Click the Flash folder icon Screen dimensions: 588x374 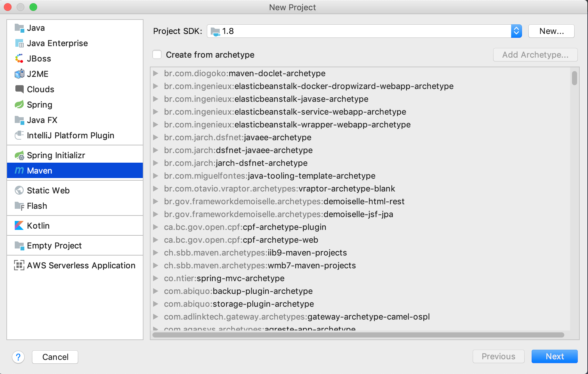click(19, 206)
